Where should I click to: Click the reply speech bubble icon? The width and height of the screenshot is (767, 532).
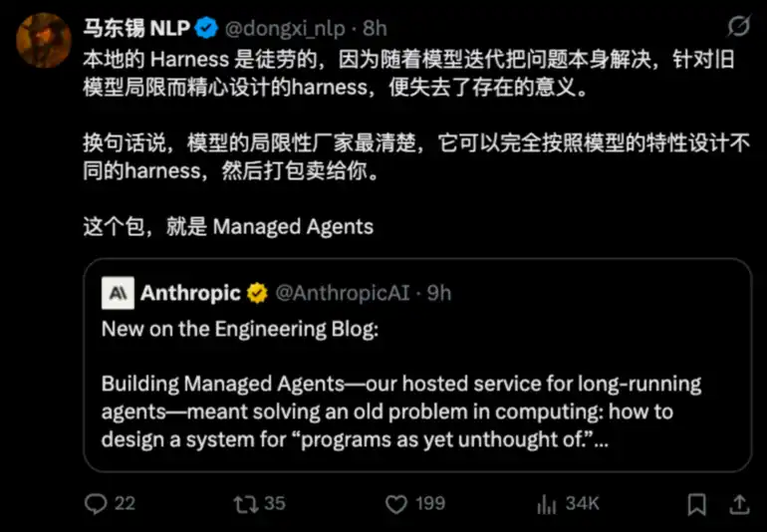[x=95, y=503]
